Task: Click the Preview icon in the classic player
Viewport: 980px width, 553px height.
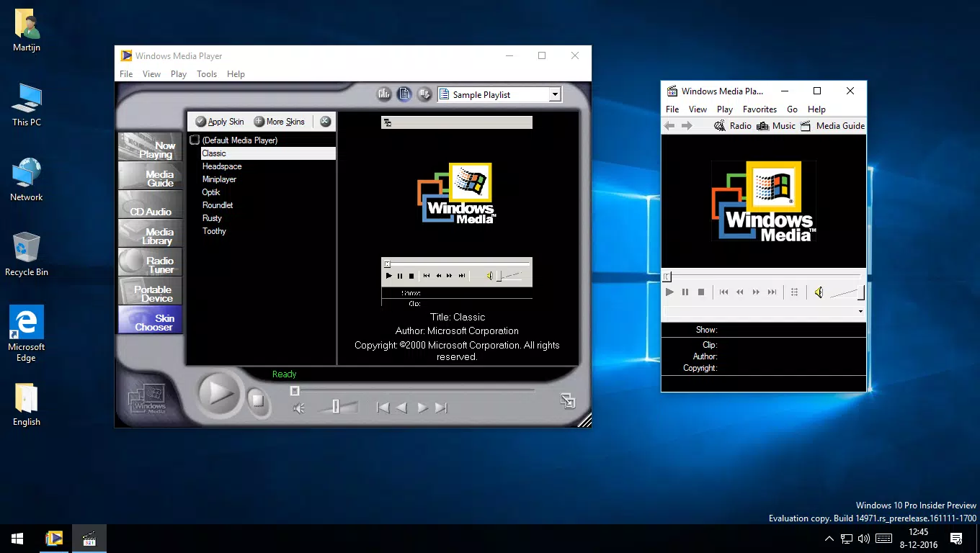Action: coord(795,292)
